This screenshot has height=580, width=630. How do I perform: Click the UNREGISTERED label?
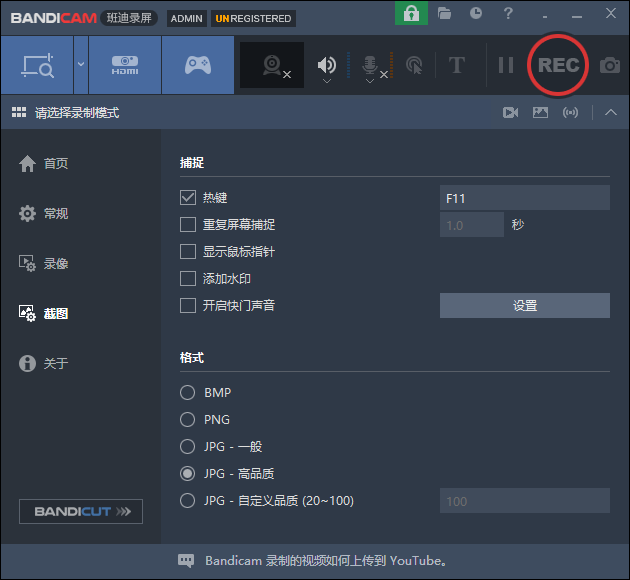tap(253, 18)
